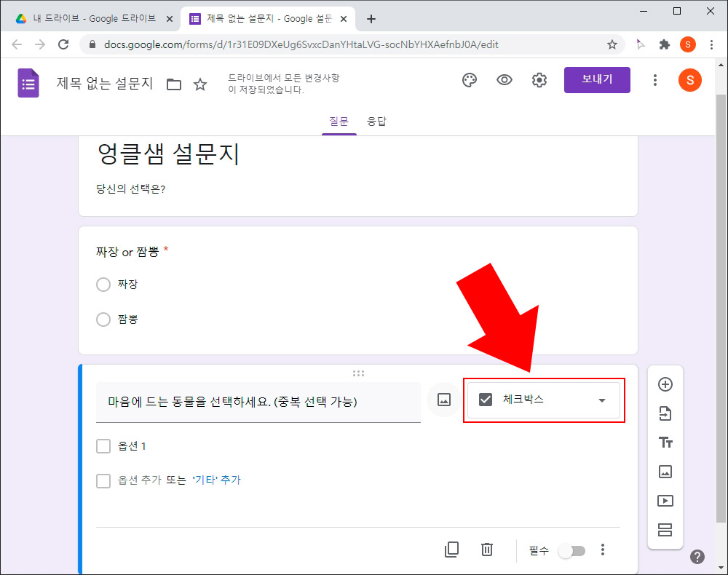Insert an image using the sidebar image icon

(x=665, y=472)
